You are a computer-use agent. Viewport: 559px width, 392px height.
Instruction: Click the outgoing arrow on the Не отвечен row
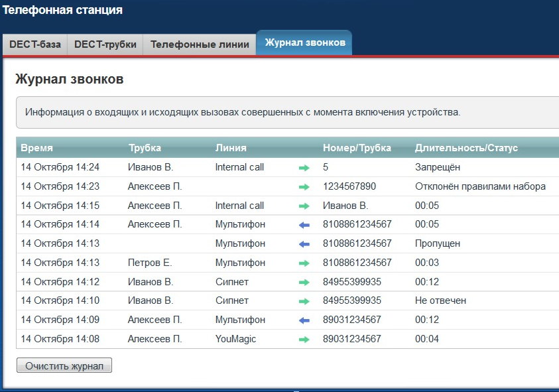tap(304, 301)
